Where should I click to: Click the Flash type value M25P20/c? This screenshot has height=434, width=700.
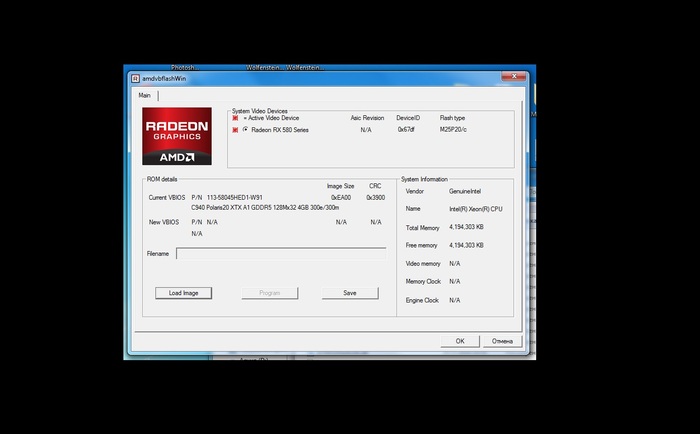(x=453, y=129)
